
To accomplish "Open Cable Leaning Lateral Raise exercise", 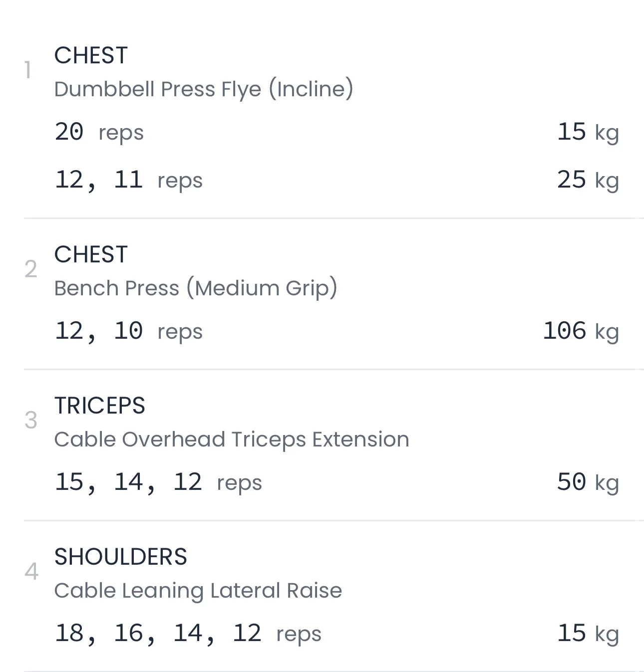I will pyautogui.click(x=198, y=591).
